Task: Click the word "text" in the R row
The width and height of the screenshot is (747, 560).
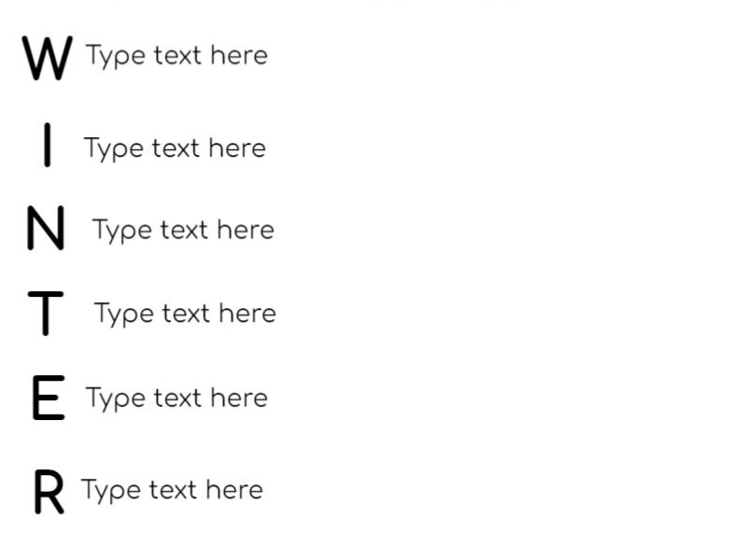Action: (173, 490)
